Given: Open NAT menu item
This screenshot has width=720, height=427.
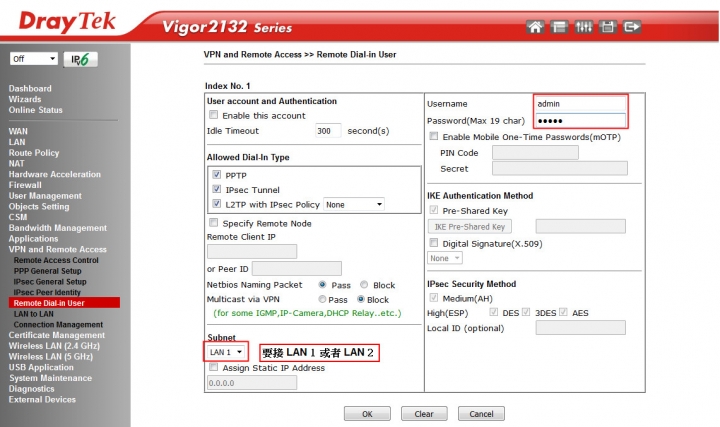Looking at the screenshot, I should [16, 163].
